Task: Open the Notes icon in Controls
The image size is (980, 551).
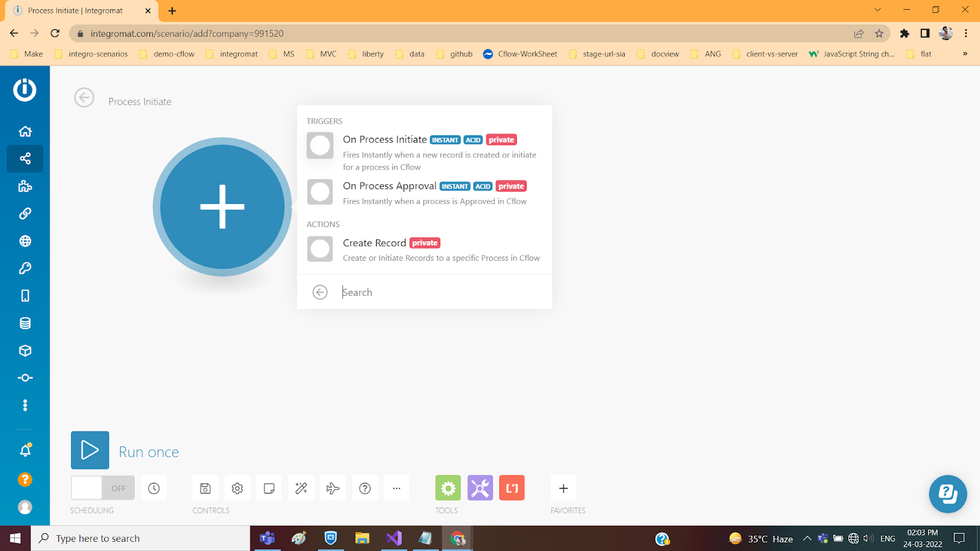Action: tap(269, 488)
